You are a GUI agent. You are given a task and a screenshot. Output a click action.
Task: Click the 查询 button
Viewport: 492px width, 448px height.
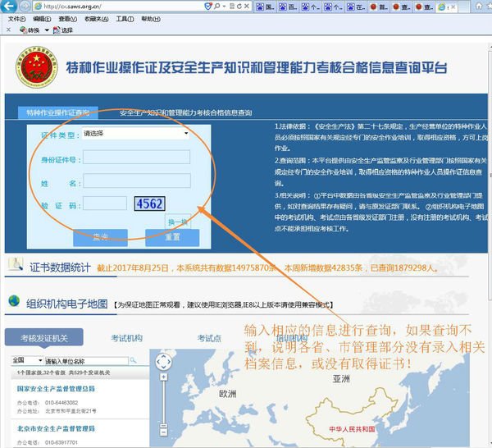tap(100, 237)
